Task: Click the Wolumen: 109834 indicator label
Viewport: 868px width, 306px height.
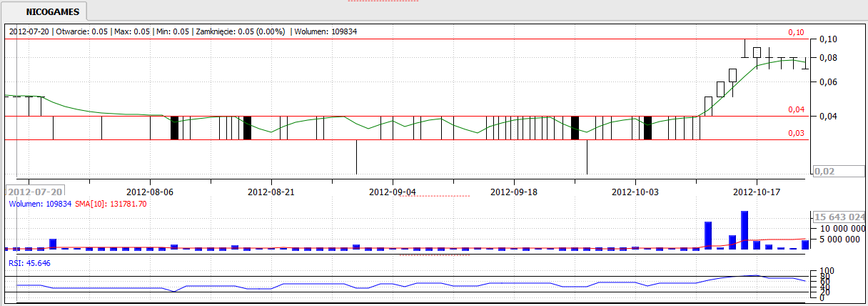Action: [x=40, y=204]
